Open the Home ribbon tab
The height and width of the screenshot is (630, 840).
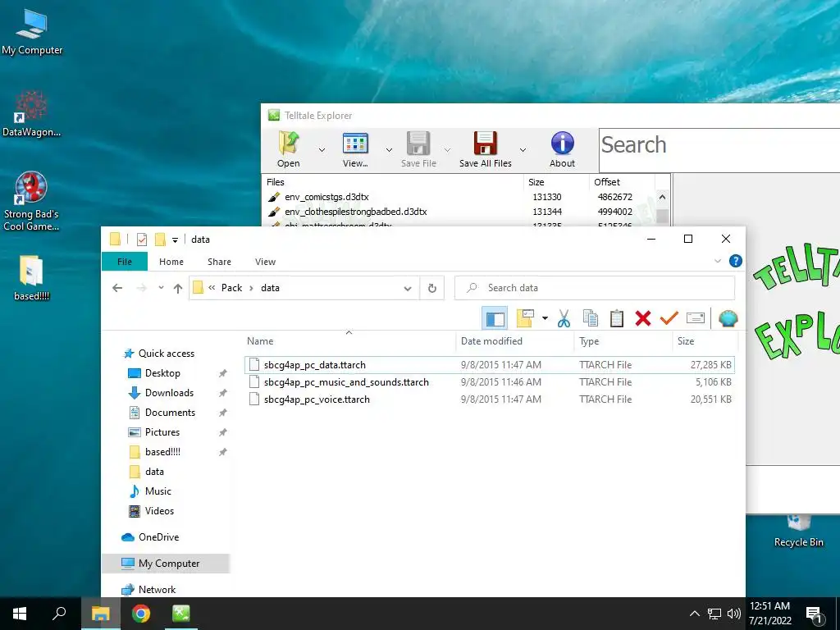click(171, 262)
